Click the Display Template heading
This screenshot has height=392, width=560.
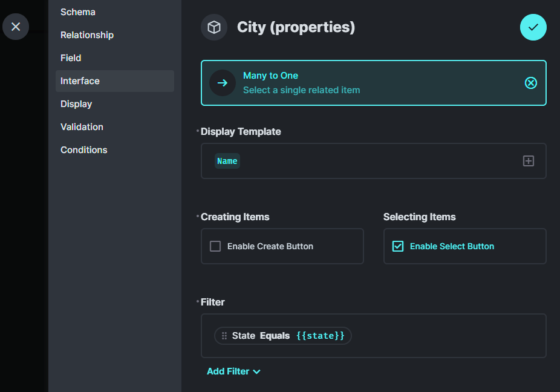pyautogui.click(x=241, y=131)
